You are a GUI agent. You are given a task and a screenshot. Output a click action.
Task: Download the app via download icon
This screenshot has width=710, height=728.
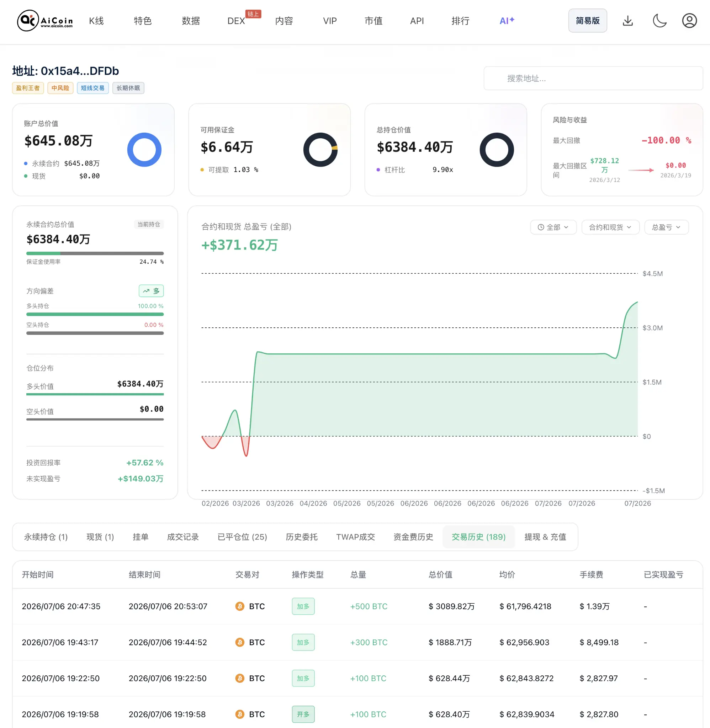click(x=627, y=21)
